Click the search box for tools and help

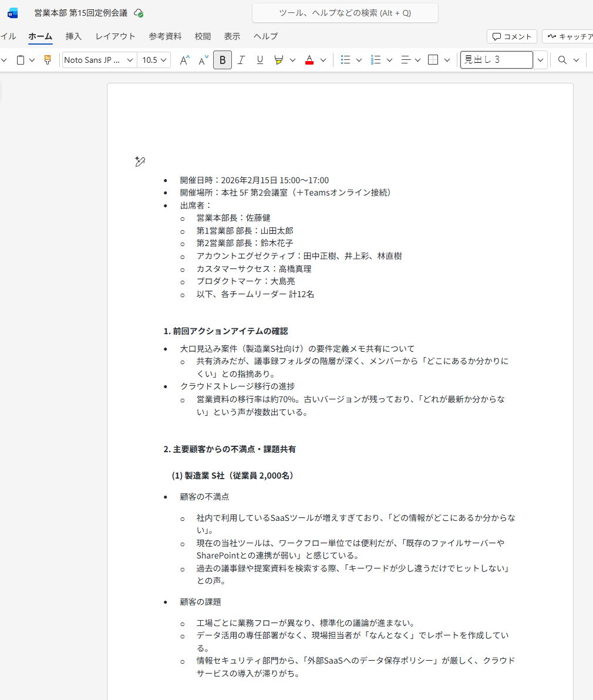tap(345, 13)
